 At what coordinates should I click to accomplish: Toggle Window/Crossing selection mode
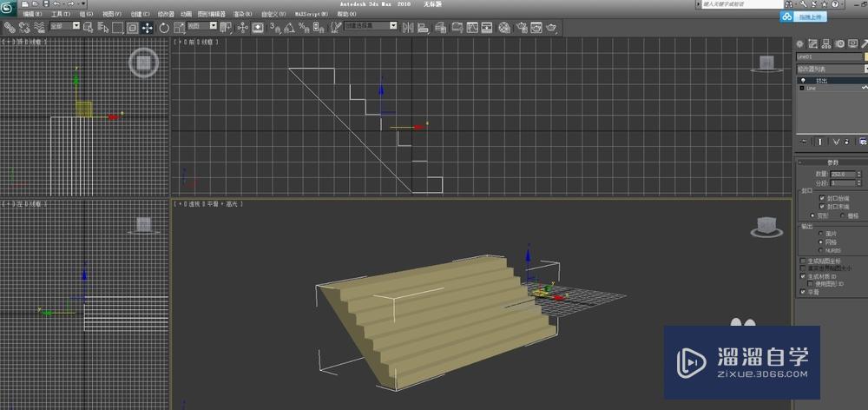click(x=133, y=27)
